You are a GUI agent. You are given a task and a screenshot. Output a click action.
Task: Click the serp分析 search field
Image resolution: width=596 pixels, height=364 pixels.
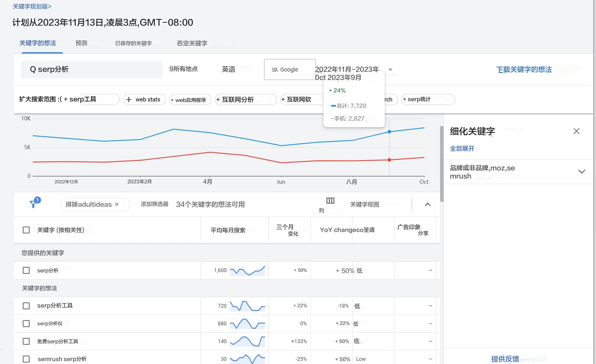[92, 69]
